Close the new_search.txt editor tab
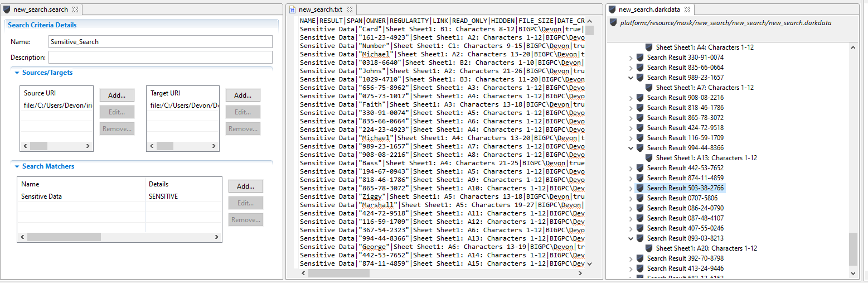868x283 pixels. [350, 9]
